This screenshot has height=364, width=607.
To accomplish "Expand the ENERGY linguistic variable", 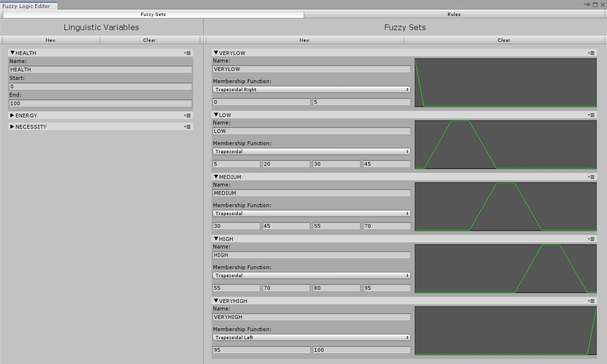I will tap(12, 115).
